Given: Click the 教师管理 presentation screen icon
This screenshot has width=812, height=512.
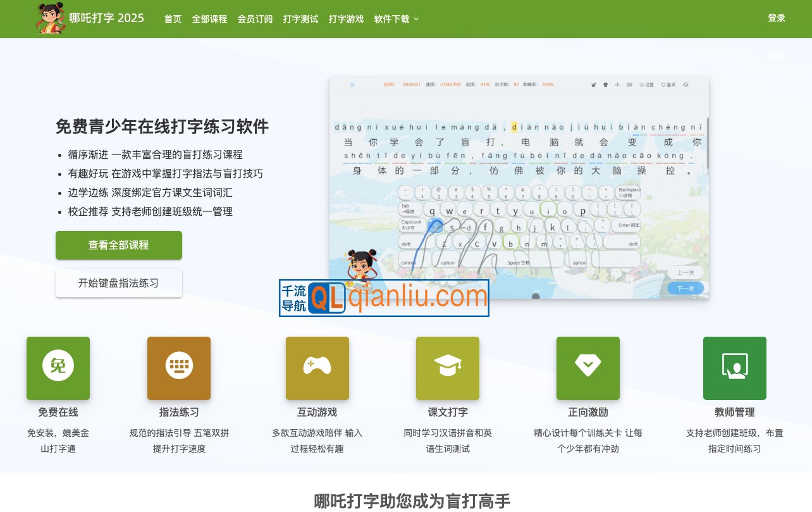Looking at the screenshot, I should 734,368.
